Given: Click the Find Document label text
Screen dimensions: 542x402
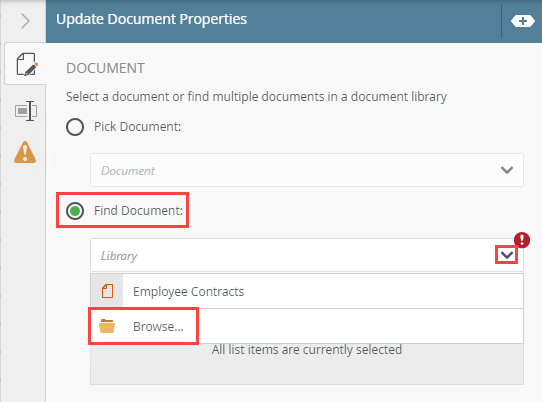Looking at the screenshot, I should [138, 211].
